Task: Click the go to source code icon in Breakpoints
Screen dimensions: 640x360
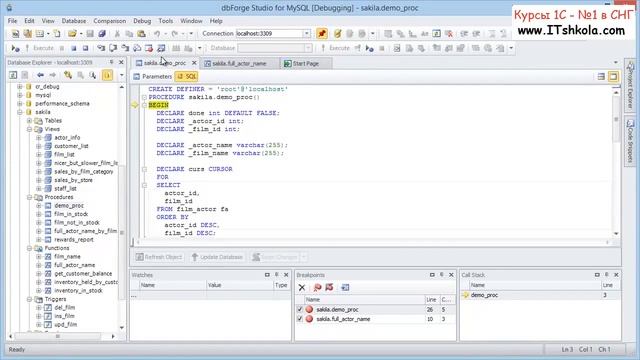Action: tap(345, 288)
